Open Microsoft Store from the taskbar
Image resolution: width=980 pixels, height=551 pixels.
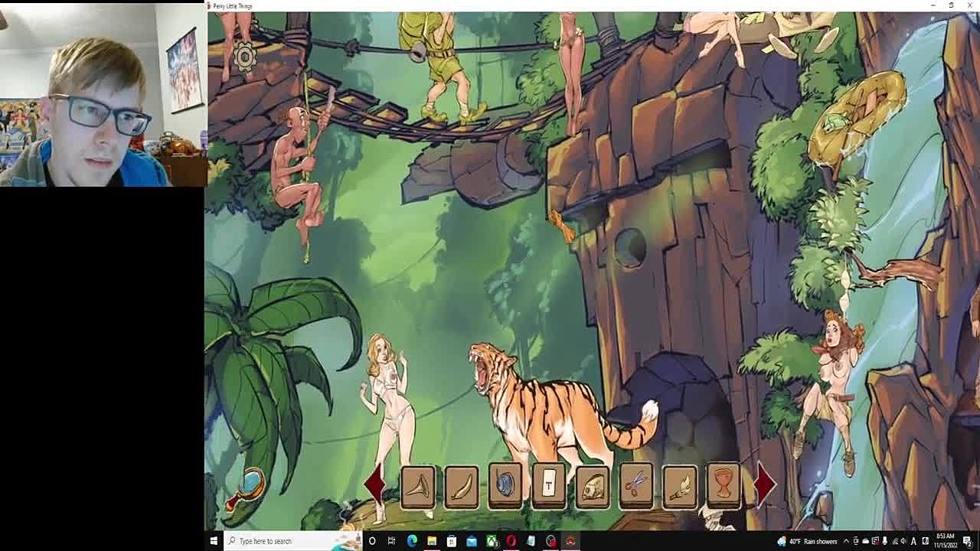[x=452, y=541]
